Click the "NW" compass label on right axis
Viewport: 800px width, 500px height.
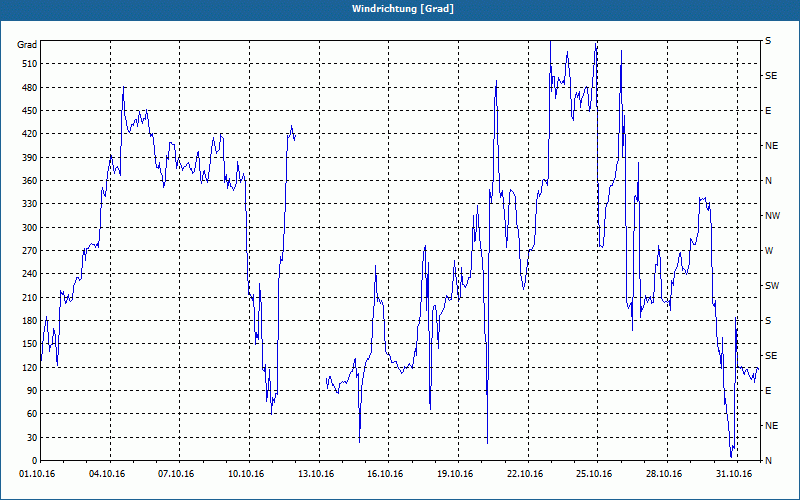point(772,216)
